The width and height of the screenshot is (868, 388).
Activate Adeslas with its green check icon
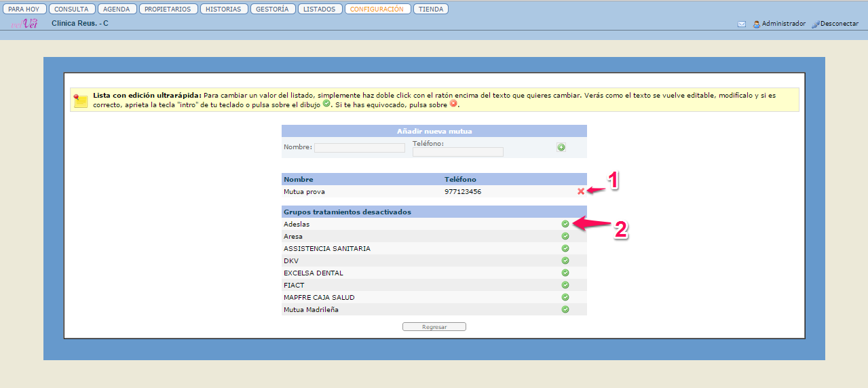[x=565, y=224]
